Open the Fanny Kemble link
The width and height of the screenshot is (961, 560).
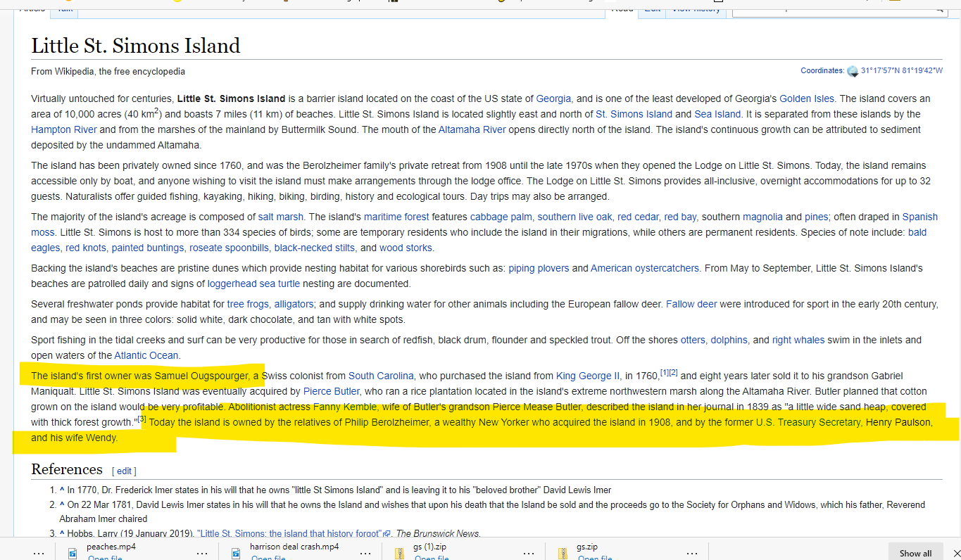point(346,407)
